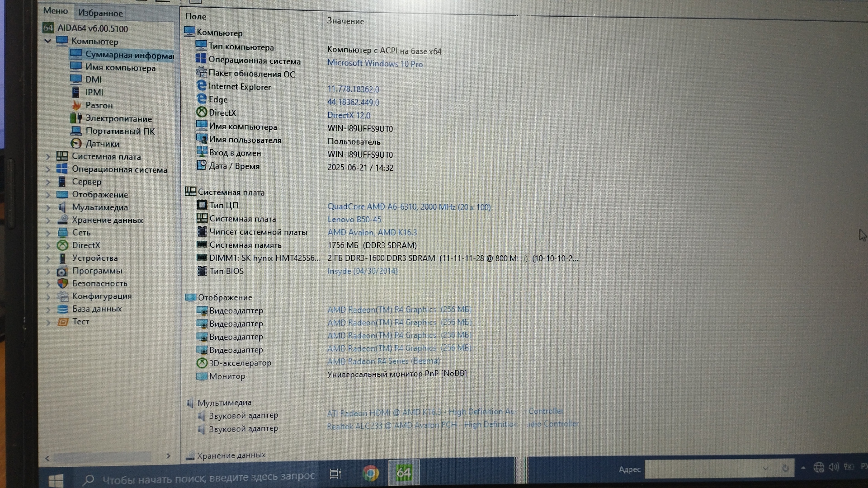Open Task View on the taskbar
Screen dimensions: 868x488
pyautogui.click(x=335, y=474)
